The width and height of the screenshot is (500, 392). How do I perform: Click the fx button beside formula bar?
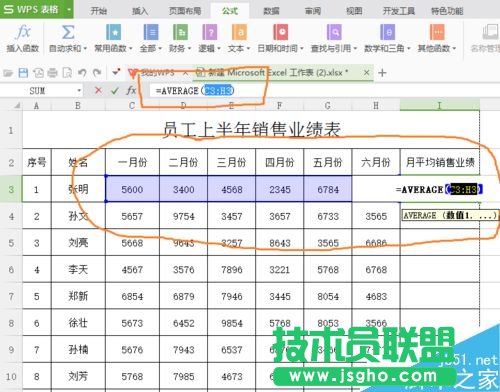click(x=131, y=90)
